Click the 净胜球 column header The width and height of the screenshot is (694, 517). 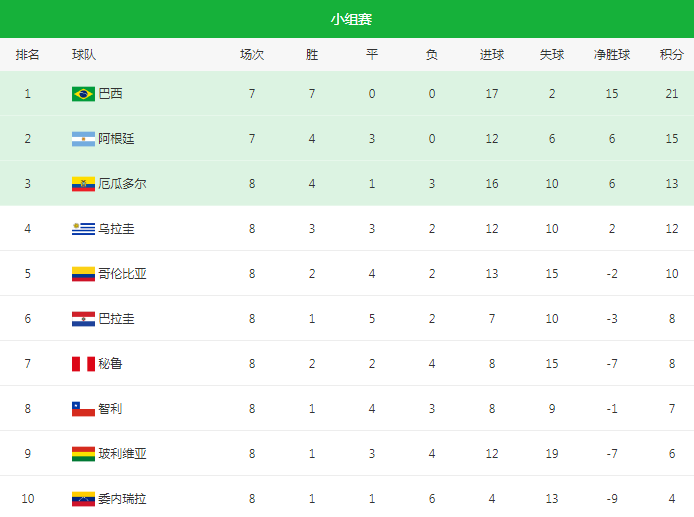[612, 55]
